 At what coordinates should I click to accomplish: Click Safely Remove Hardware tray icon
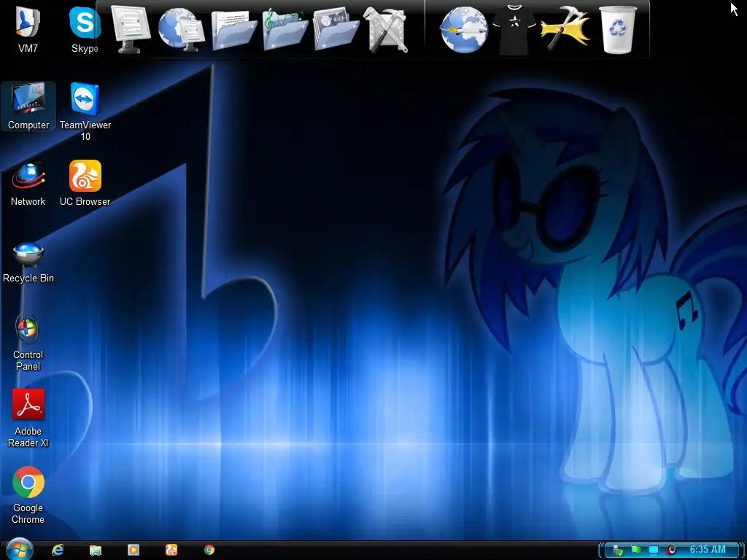pos(617,550)
